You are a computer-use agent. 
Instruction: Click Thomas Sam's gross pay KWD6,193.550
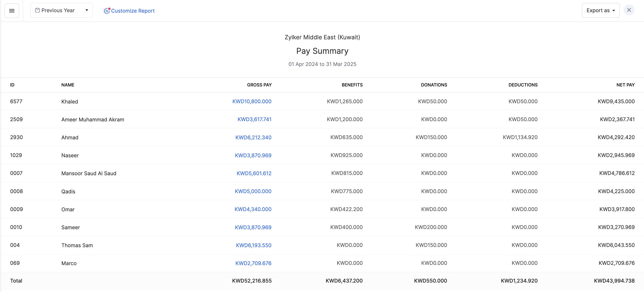tap(253, 245)
